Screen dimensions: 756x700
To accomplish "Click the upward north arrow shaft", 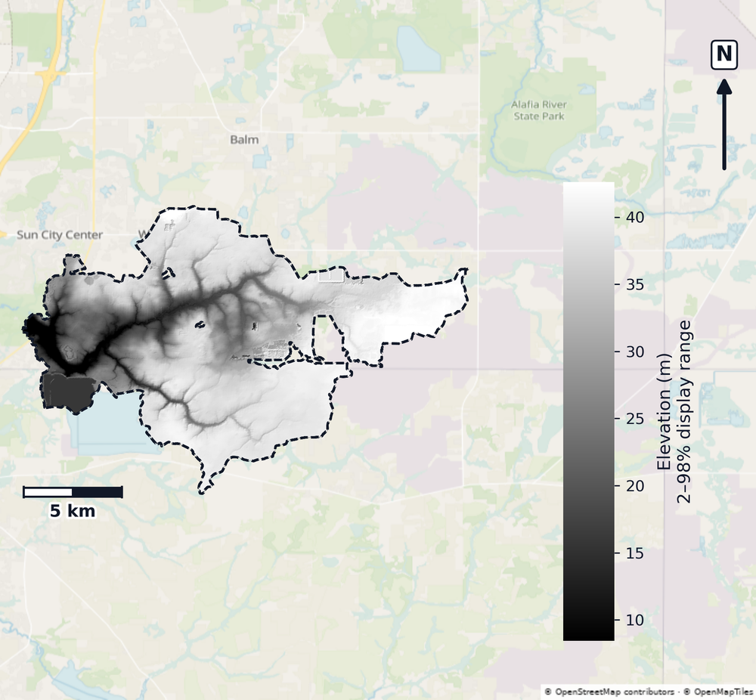I will pos(724,125).
